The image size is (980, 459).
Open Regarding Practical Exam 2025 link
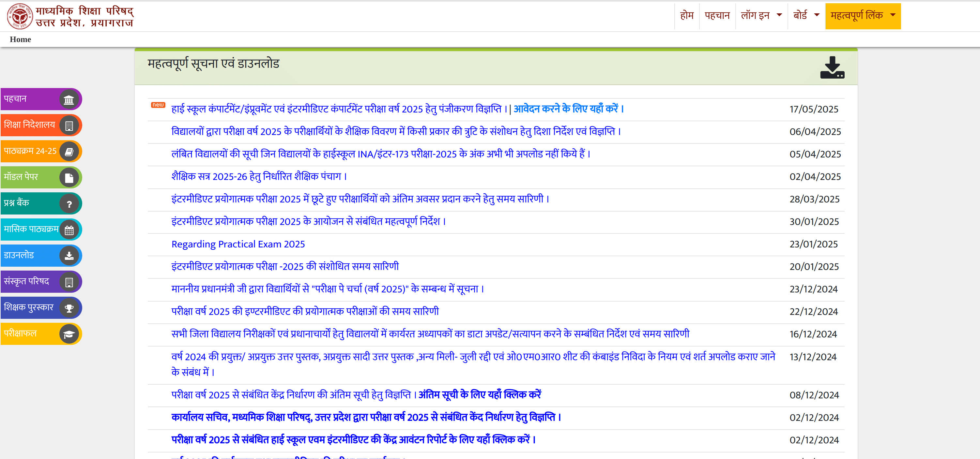tap(238, 244)
